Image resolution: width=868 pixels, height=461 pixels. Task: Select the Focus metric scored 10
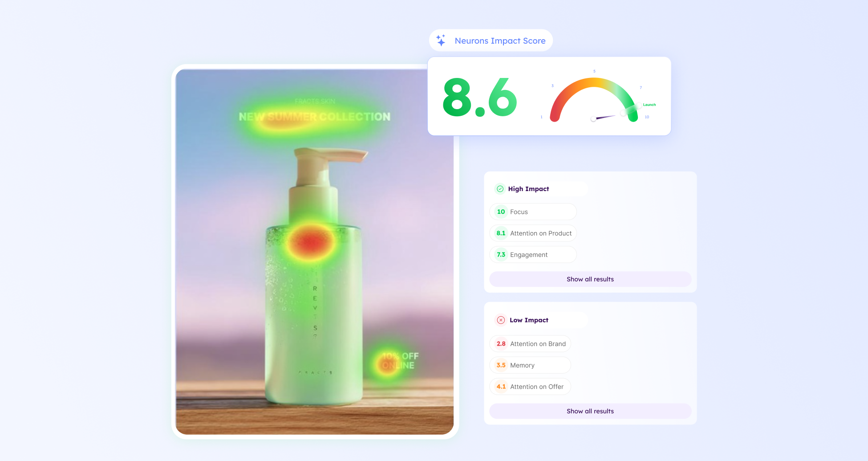point(532,212)
